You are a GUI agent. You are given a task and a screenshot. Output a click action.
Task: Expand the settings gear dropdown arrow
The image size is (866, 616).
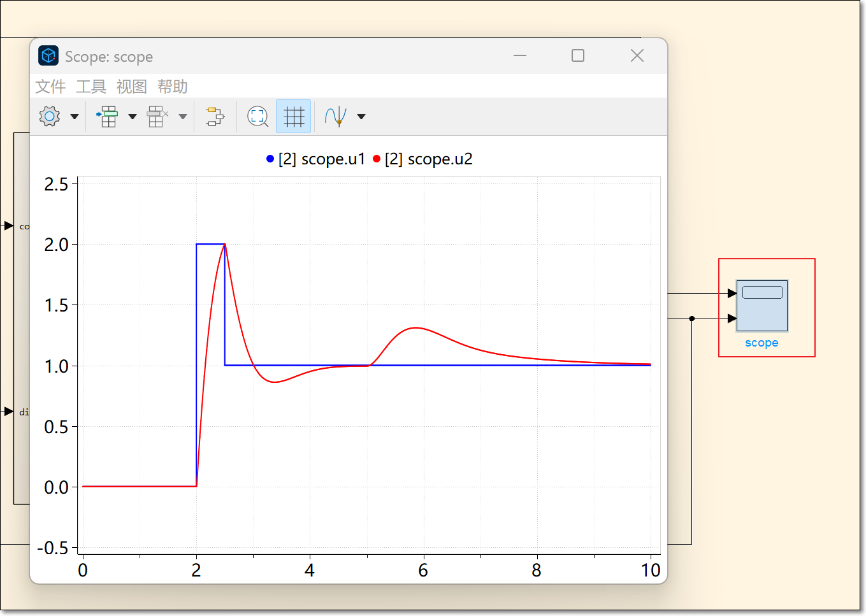[75, 117]
